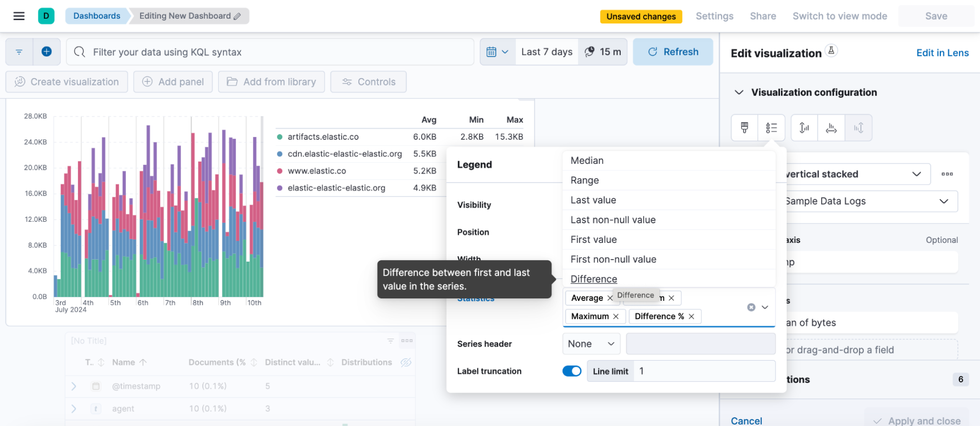980x426 pixels.
Task: Select Median from statistics list
Action: (587, 160)
